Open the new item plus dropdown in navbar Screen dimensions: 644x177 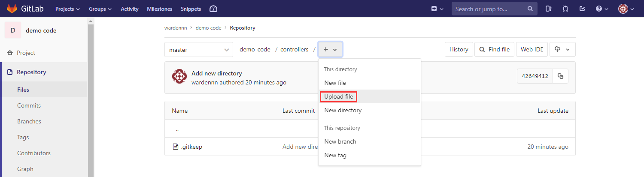point(437,9)
